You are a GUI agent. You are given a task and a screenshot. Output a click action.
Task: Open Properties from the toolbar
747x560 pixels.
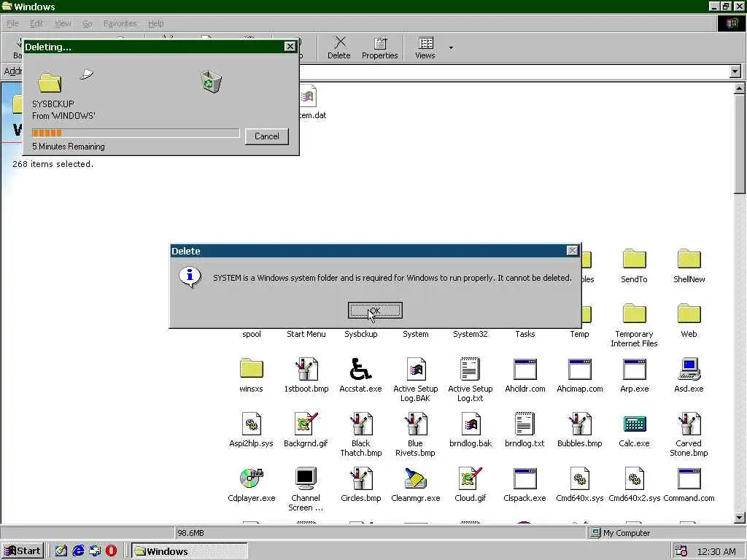[379, 47]
